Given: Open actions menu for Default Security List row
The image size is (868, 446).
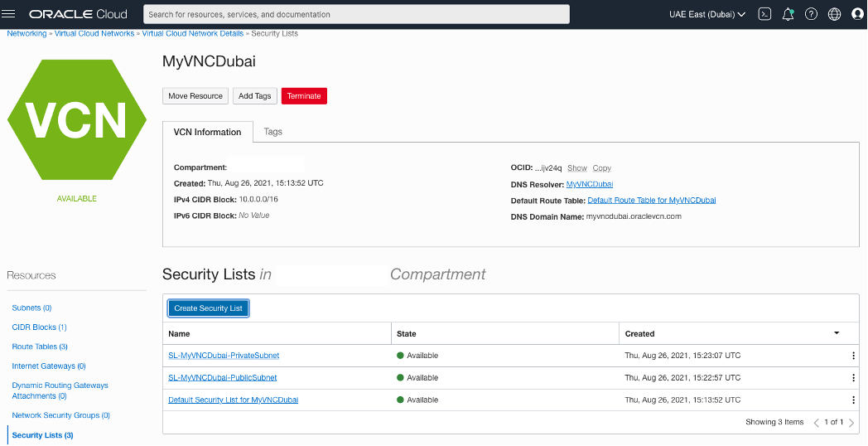Looking at the screenshot, I should 853,400.
